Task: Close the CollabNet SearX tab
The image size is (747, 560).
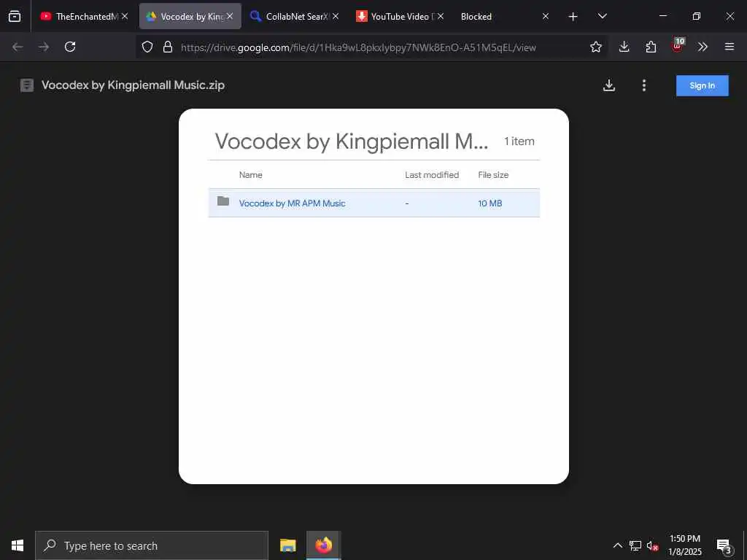Action: click(336, 16)
